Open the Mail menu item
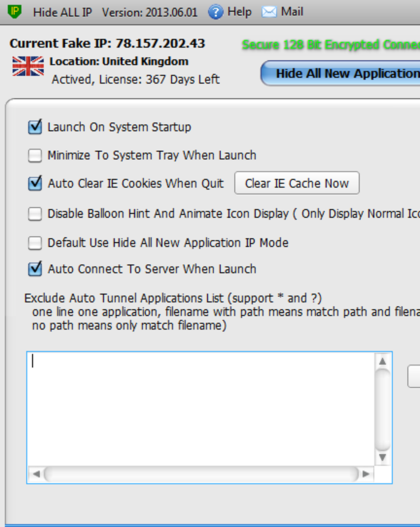The width and height of the screenshot is (420, 527). pos(292,12)
